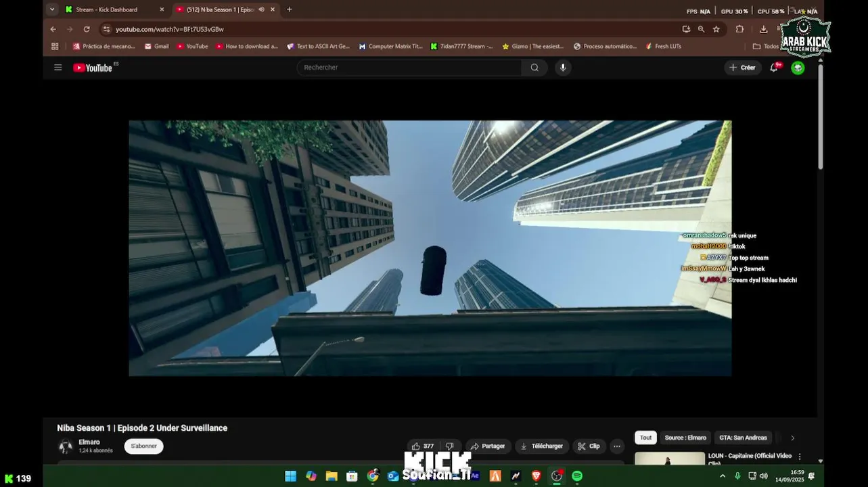
Task: Go to the YouTube home logo
Action: tap(93, 68)
